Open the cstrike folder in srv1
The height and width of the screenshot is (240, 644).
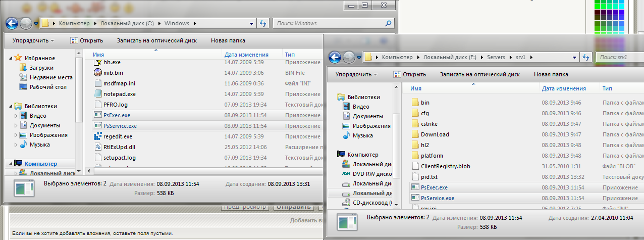click(428, 124)
